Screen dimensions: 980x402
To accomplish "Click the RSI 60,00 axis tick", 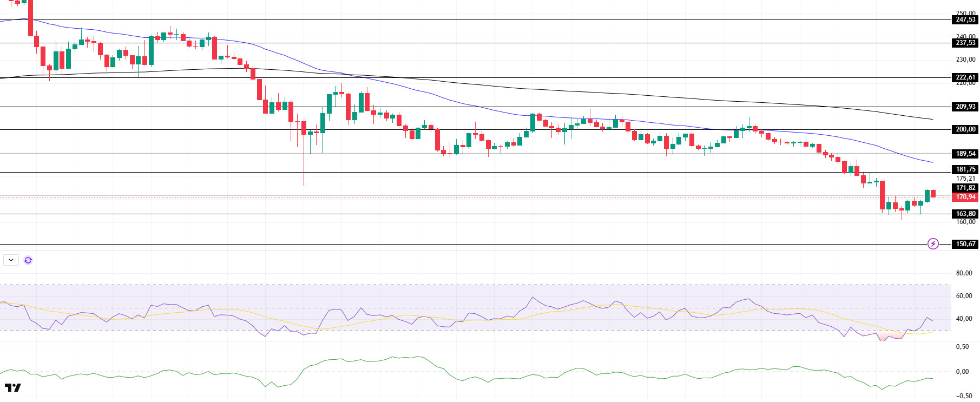I will click(x=964, y=296).
